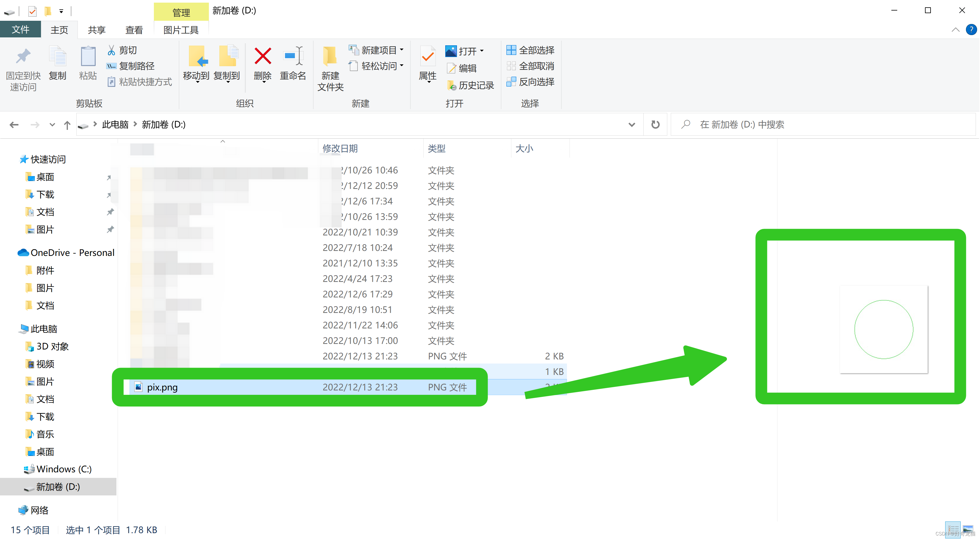Switch to large thumbnails view icon

(968, 529)
